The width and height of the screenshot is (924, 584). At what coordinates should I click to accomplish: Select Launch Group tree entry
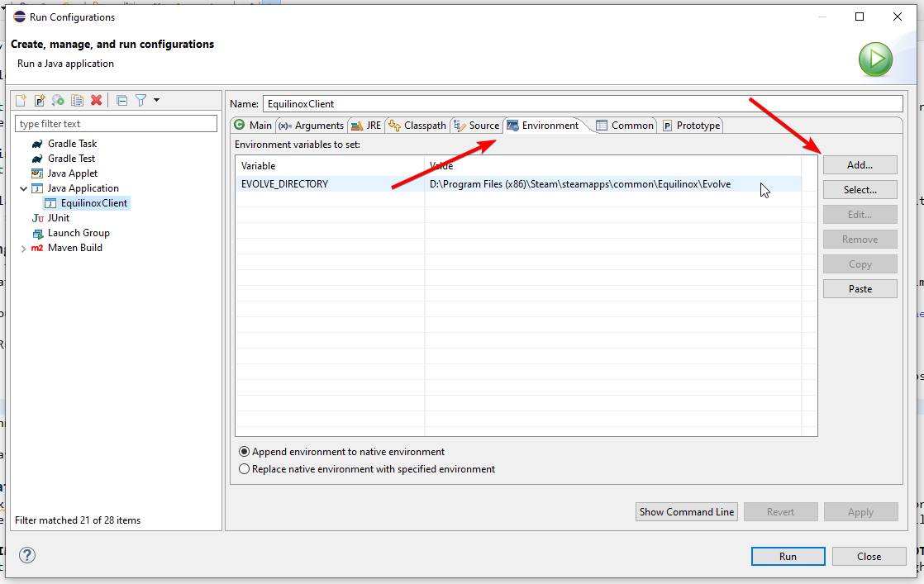tap(79, 233)
